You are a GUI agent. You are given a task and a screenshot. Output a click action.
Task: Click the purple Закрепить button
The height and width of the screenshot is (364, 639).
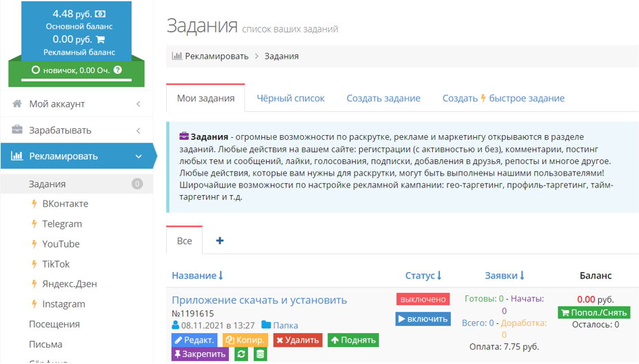[x=200, y=354]
